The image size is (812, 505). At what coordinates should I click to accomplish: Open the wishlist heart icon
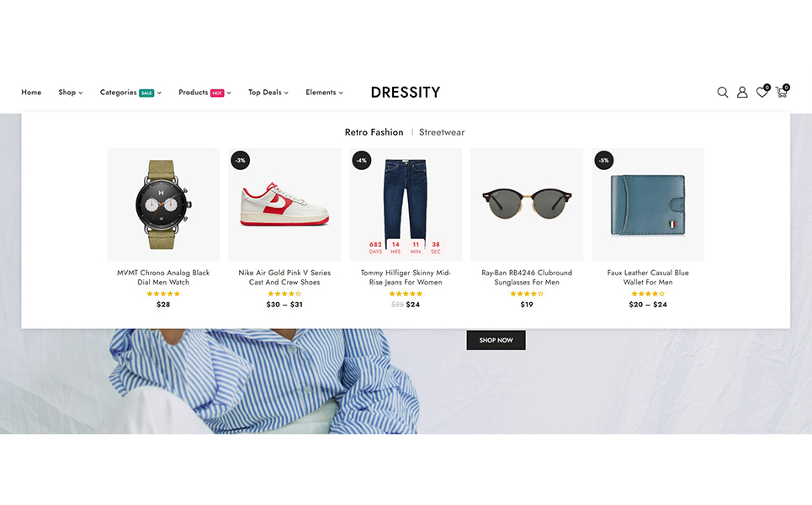pyautogui.click(x=762, y=92)
